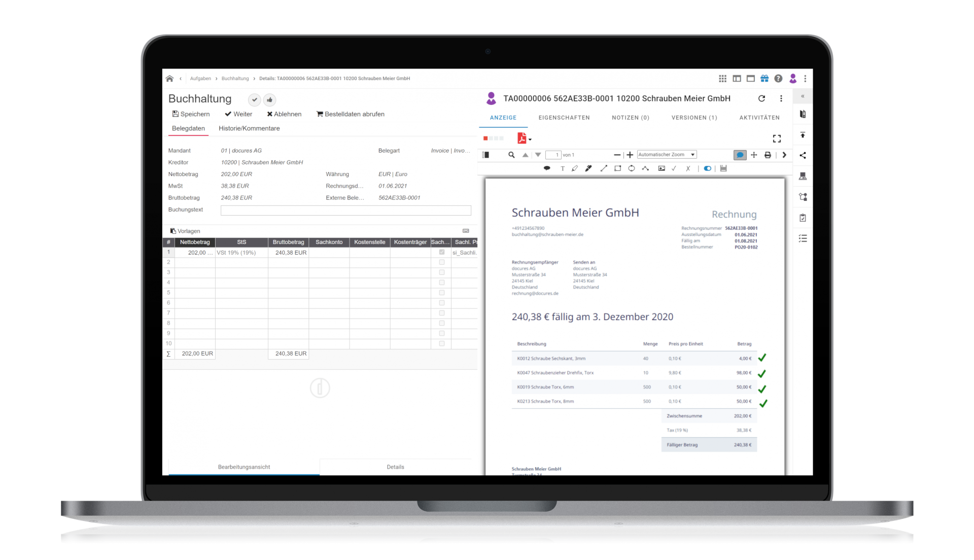Switch to the NOTIZEN tab

(630, 118)
